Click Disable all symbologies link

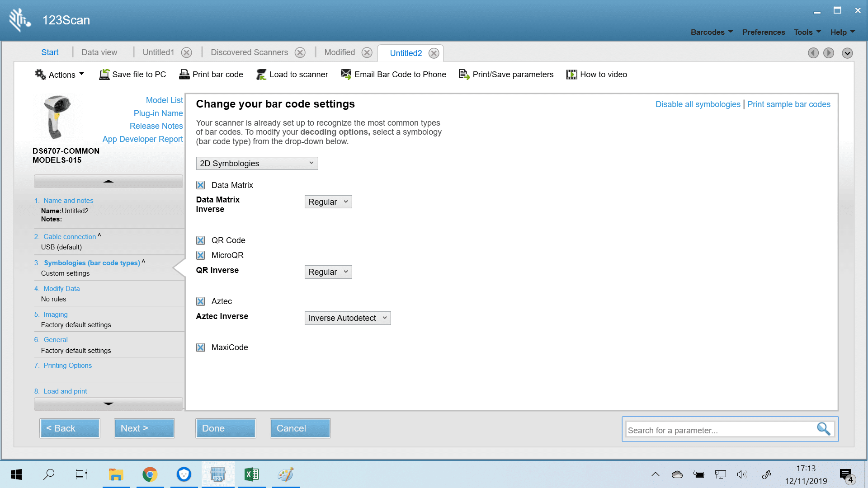coord(698,104)
